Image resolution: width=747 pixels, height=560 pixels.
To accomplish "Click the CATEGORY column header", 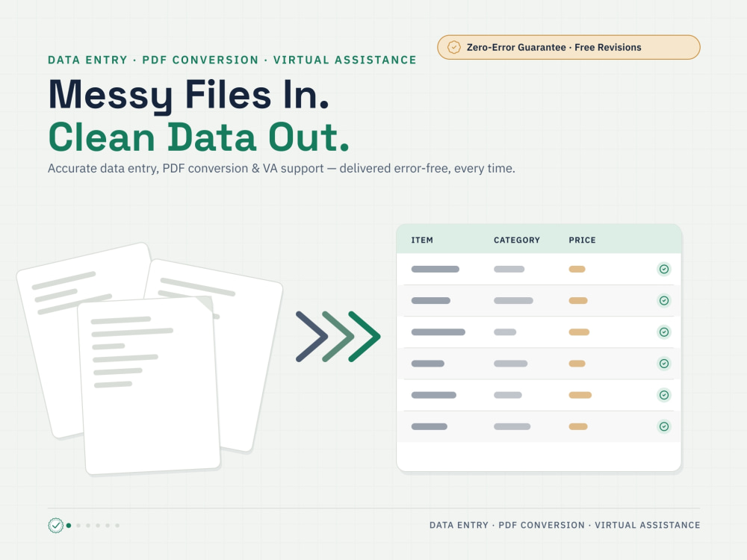I will point(516,240).
